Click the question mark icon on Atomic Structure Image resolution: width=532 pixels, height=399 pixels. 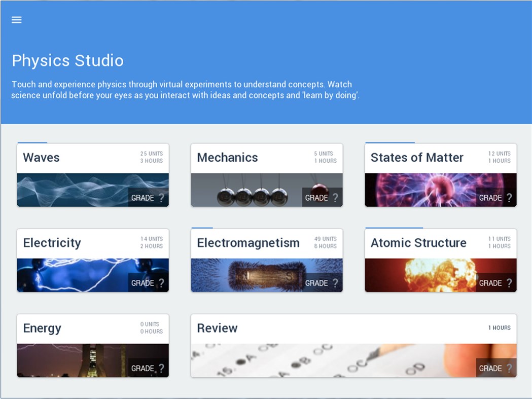pos(510,283)
